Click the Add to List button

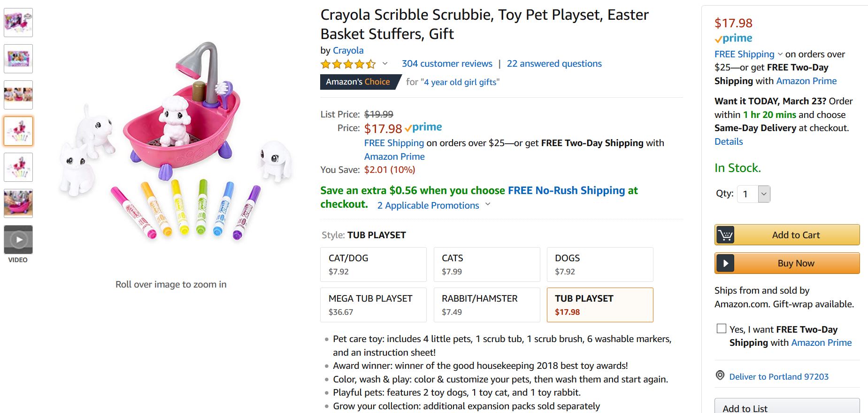pyautogui.click(x=787, y=407)
